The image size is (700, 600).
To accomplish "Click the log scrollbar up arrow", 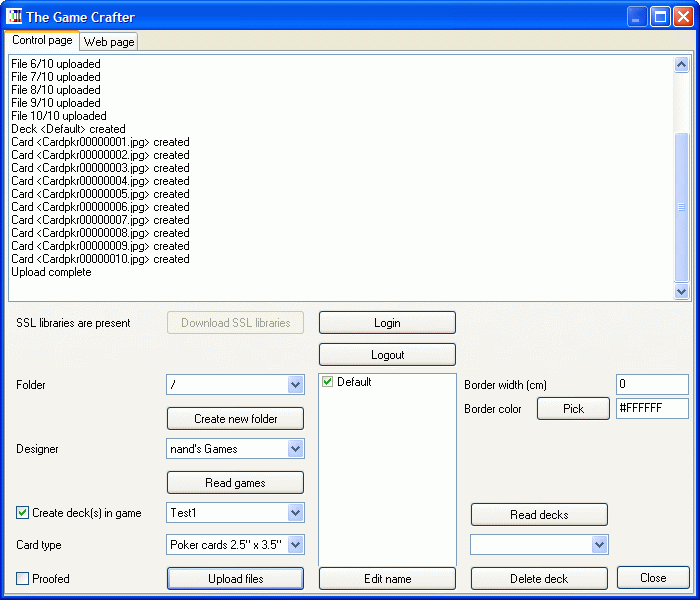I will pyautogui.click(x=681, y=65).
